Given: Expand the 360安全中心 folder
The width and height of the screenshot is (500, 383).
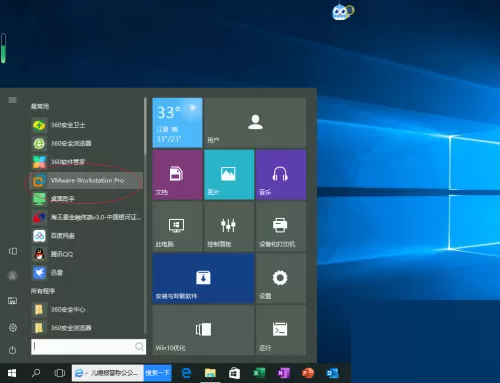Looking at the screenshot, I should 86,310.
